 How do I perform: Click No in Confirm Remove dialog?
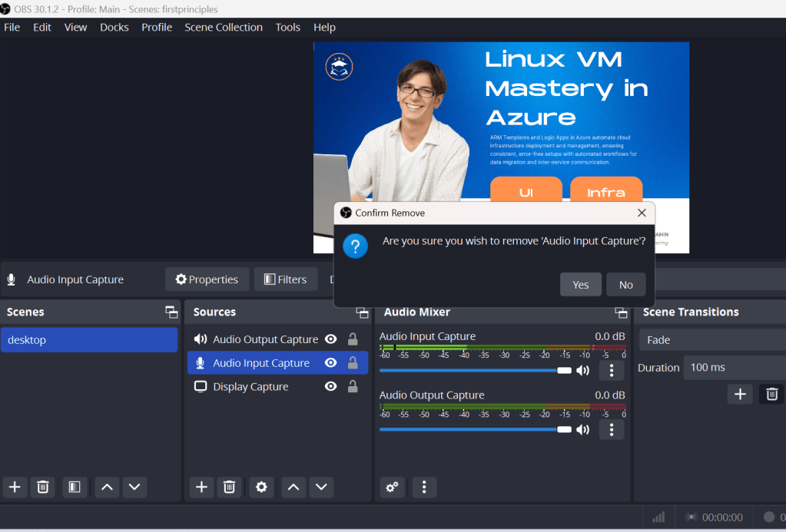(x=625, y=285)
